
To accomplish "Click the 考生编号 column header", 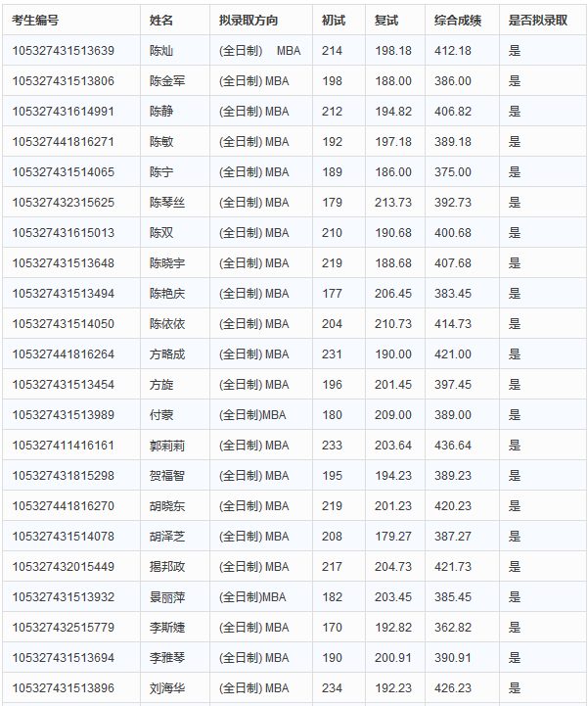I will point(35,21).
